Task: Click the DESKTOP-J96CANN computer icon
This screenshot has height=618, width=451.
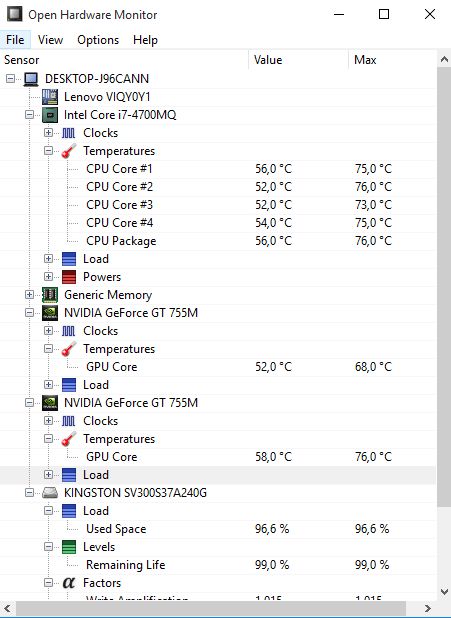Action: (31, 79)
